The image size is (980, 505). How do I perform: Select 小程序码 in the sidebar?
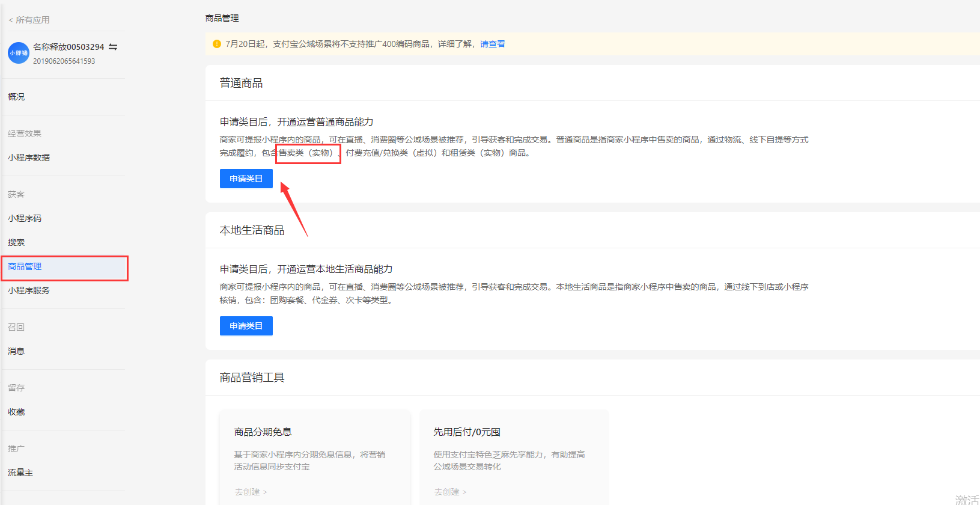pyautogui.click(x=25, y=218)
